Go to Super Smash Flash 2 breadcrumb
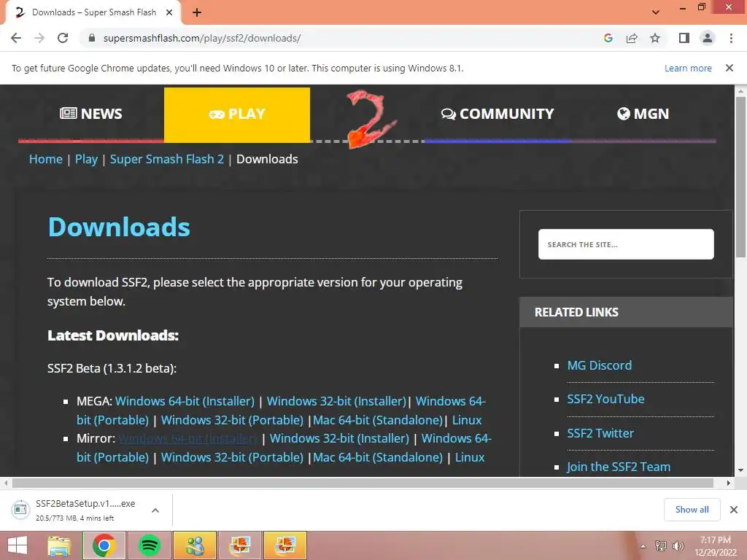This screenshot has width=747, height=560. pyautogui.click(x=167, y=159)
